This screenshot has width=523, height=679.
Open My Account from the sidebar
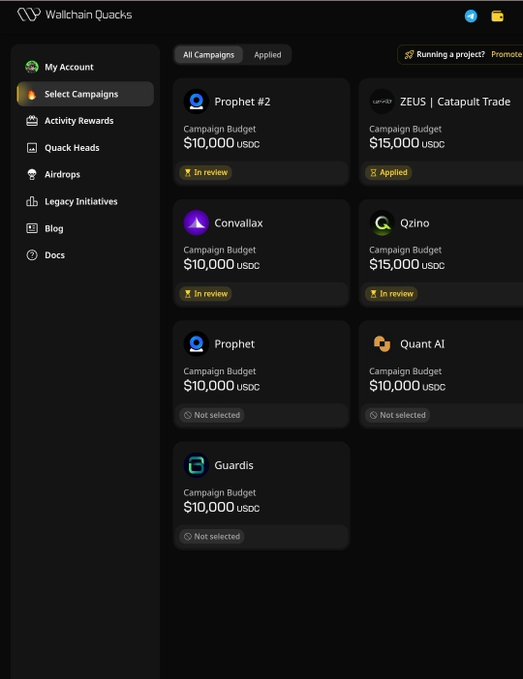click(85, 67)
